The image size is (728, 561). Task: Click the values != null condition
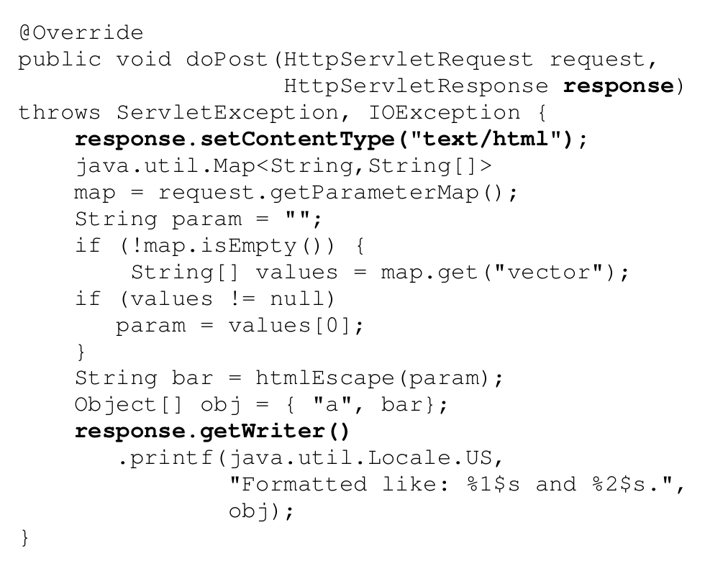coord(227,299)
